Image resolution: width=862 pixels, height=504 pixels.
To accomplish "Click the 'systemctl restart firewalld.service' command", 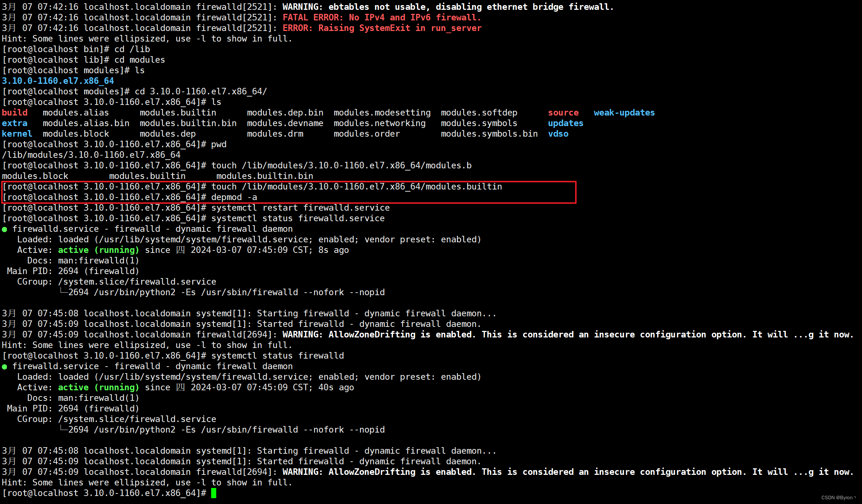I will point(300,208).
